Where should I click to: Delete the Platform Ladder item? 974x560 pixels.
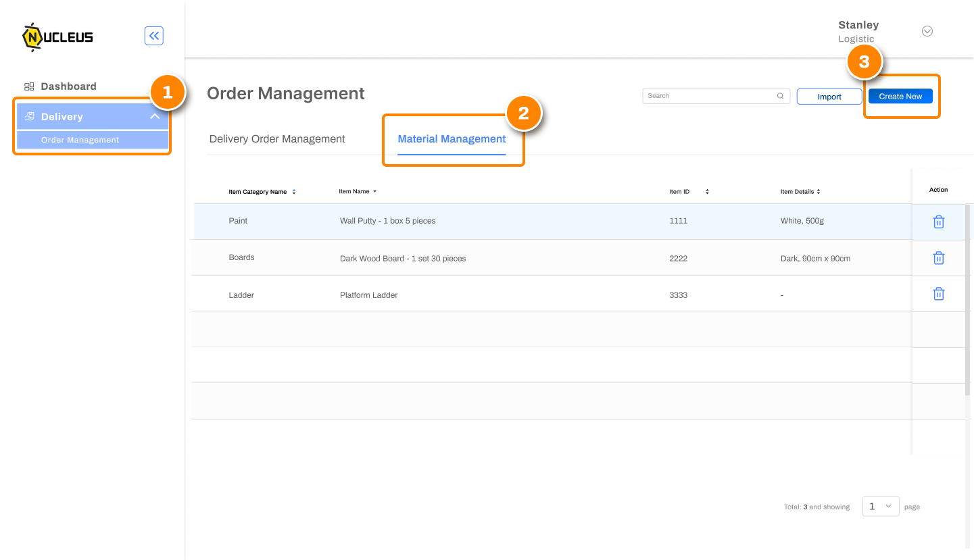[938, 293]
